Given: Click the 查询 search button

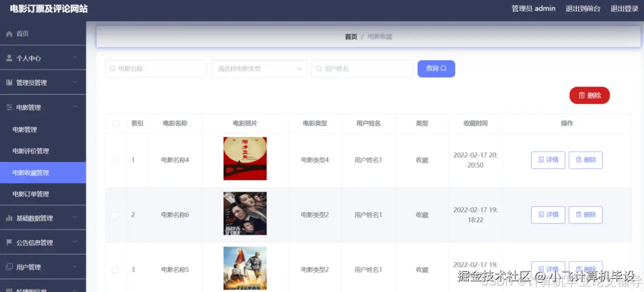Looking at the screenshot, I should 436,69.
